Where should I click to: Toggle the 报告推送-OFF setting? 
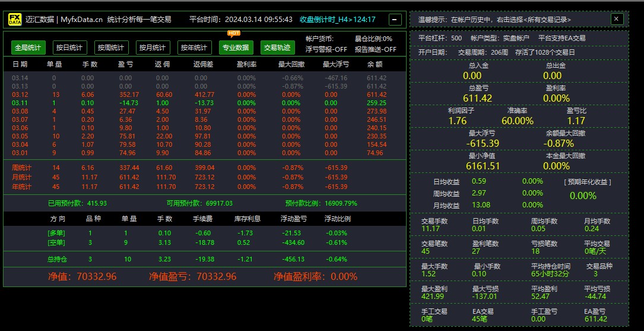click(376, 49)
